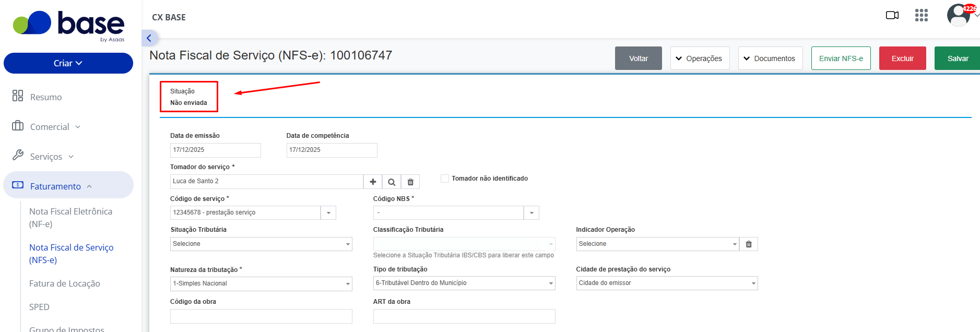Expand the Comercial menu
The image size is (980, 332).
[x=55, y=127]
